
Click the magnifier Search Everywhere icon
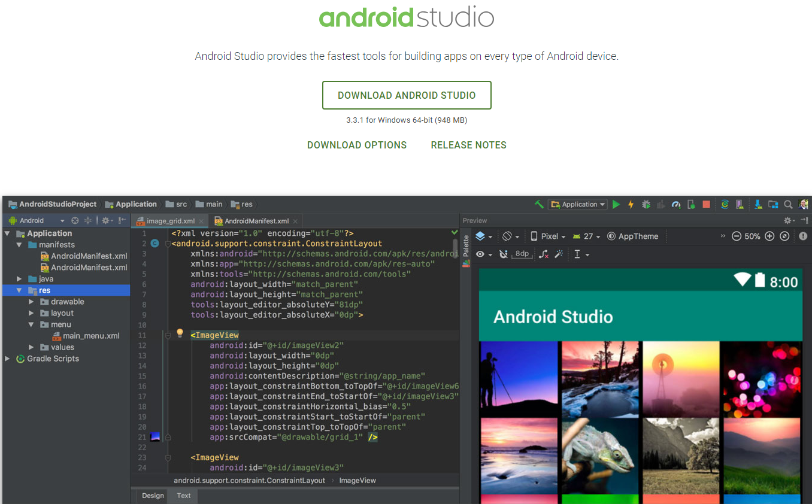788,204
